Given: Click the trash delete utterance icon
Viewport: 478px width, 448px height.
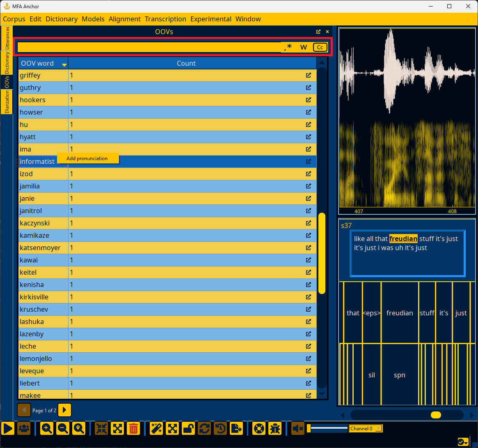Looking at the screenshot, I should coord(133,429).
